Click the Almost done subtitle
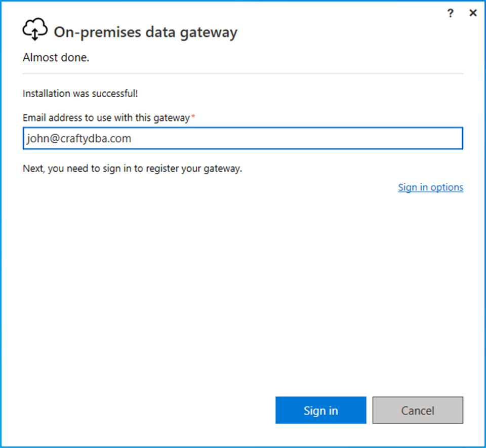This screenshot has height=448, width=486. (56, 58)
